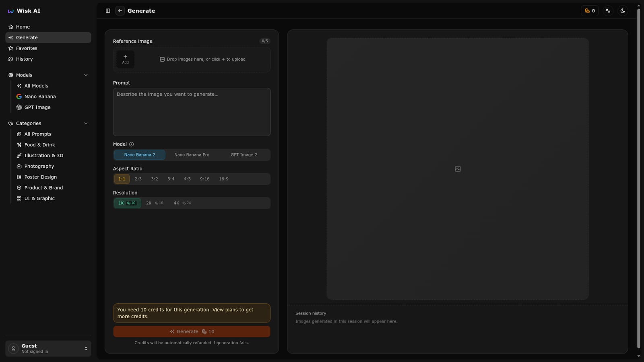Click the Generate 10 credits button

192,331
